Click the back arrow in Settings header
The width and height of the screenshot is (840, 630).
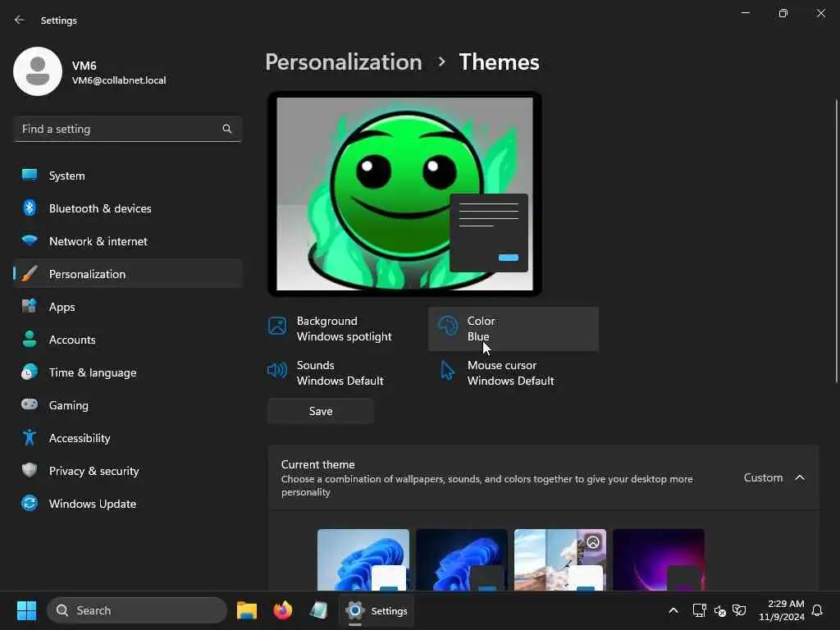point(20,20)
